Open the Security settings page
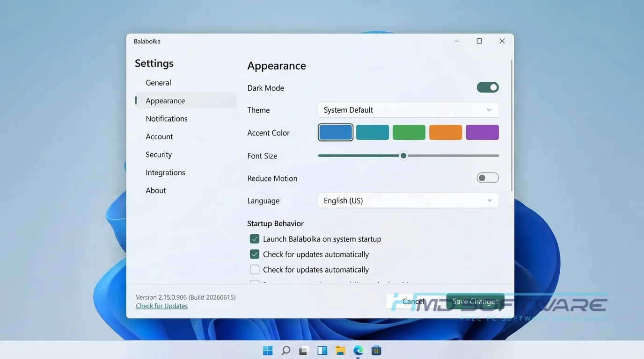644x359 pixels. pyautogui.click(x=186, y=155)
